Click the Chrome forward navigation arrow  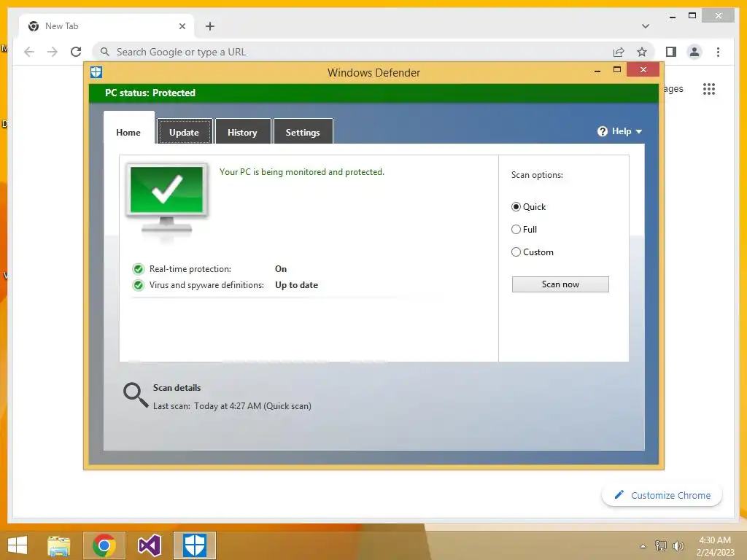tap(53, 52)
